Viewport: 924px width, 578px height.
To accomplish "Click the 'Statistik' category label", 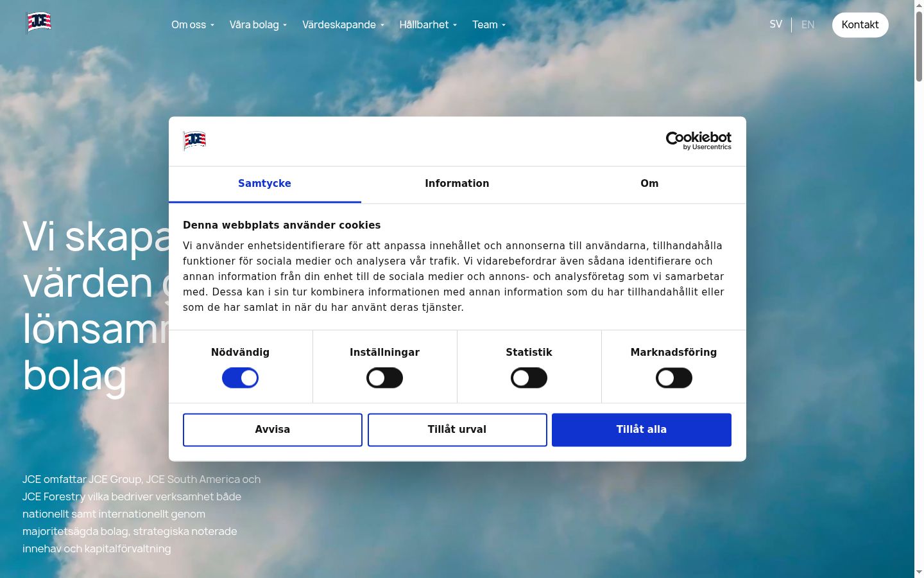I will (x=529, y=353).
